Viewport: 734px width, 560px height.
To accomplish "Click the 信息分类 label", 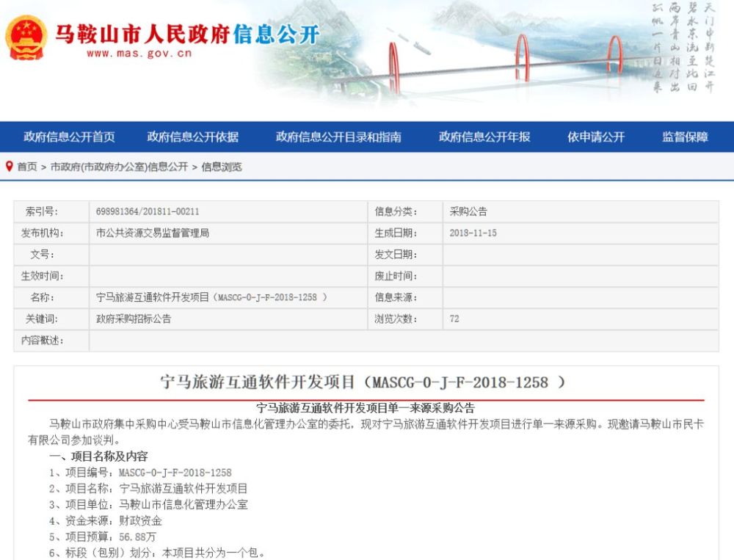I will point(396,211).
